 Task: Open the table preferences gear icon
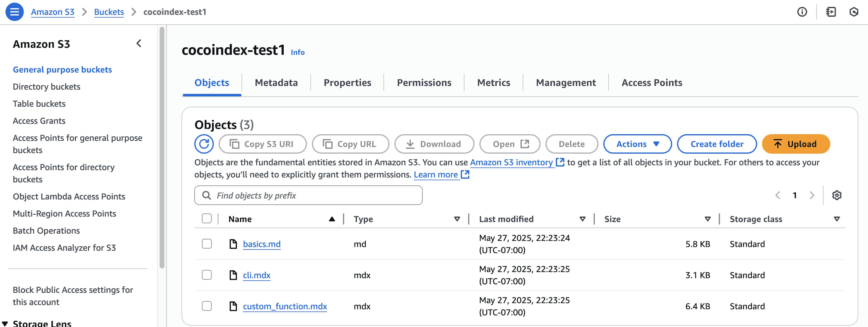tap(837, 195)
